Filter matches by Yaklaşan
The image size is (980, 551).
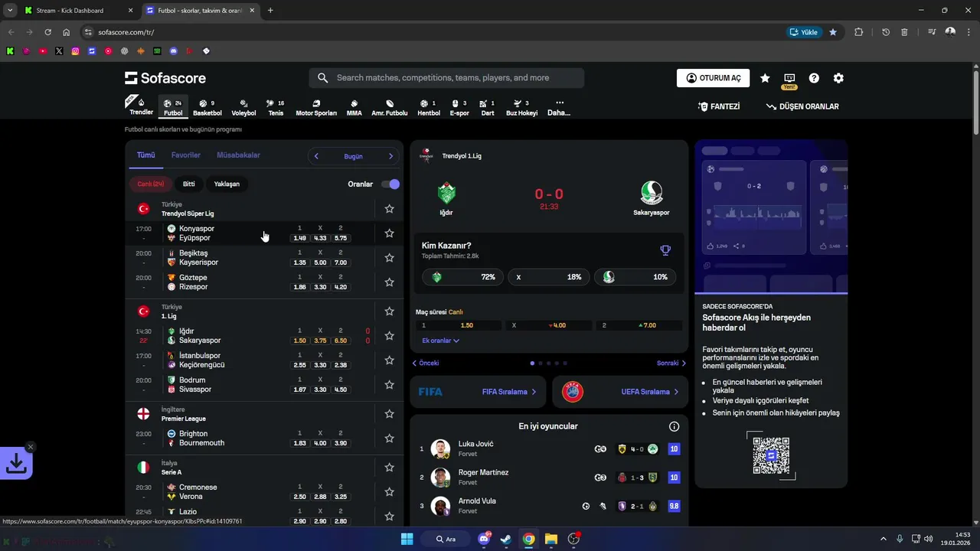coord(227,184)
